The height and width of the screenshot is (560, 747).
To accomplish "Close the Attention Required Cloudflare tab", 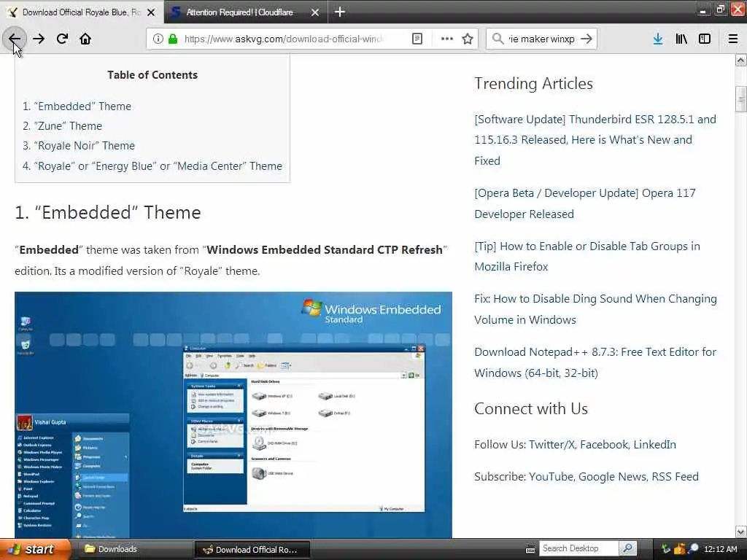I will (315, 12).
